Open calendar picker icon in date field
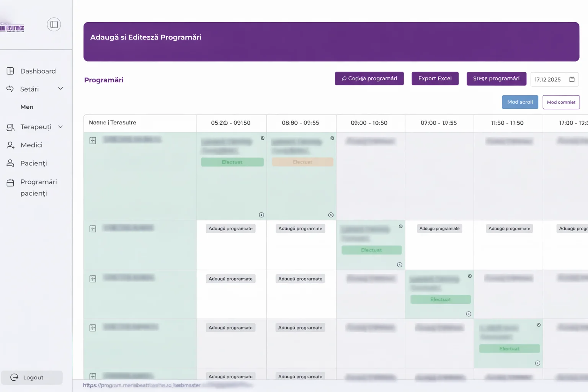The width and height of the screenshot is (588, 392). (572, 79)
